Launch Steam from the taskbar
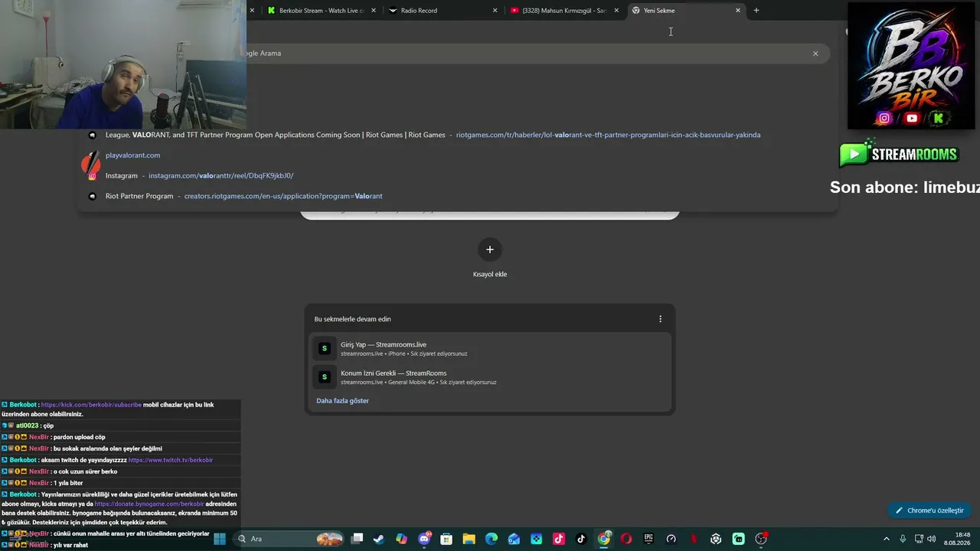The width and height of the screenshot is (980, 551). click(x=379, y=539)
